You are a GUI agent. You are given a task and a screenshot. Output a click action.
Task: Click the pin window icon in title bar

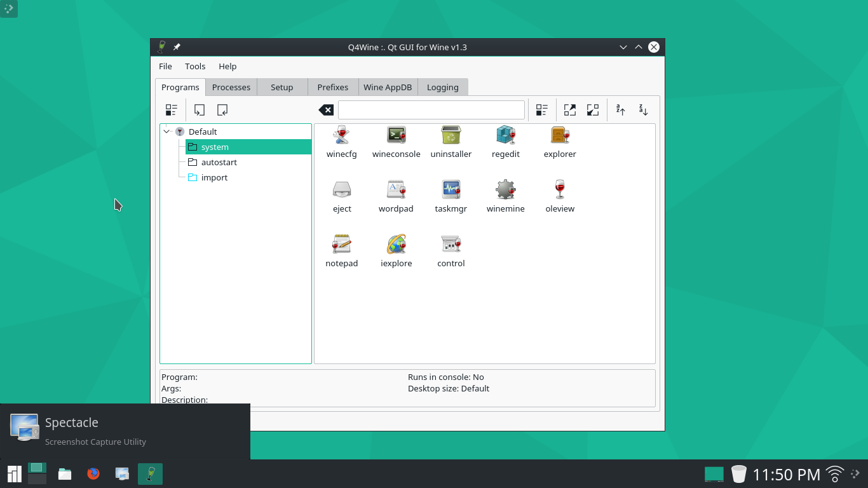(177, 47)
